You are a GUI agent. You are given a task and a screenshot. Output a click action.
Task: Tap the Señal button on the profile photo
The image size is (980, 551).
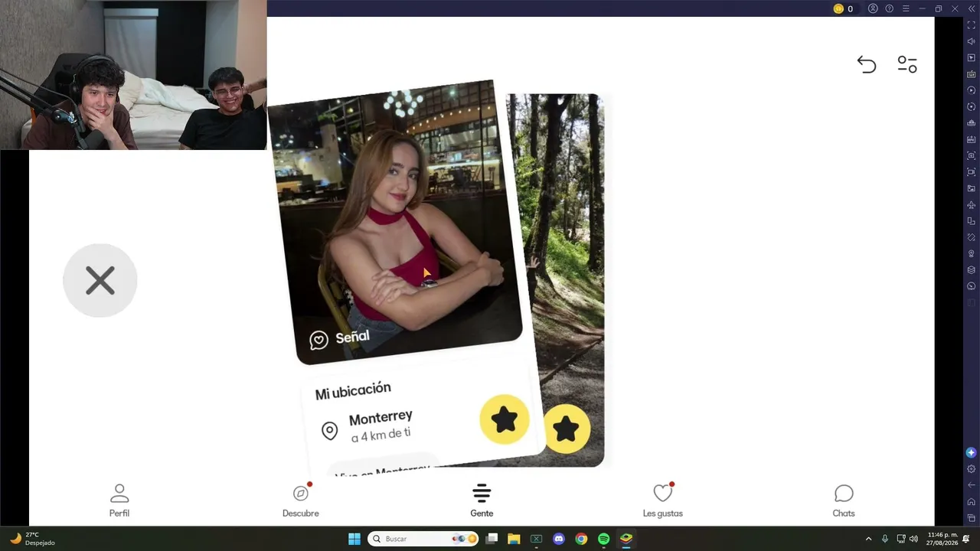[339, 338]
